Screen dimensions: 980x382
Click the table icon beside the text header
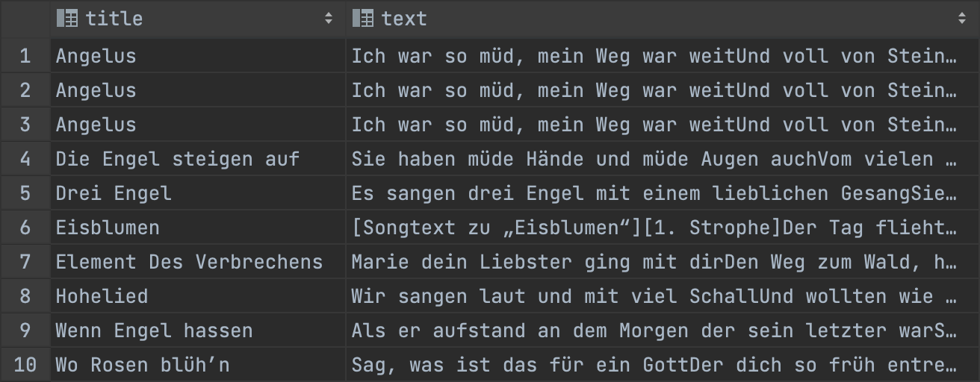pyautogui.click(x=363, y=19)
